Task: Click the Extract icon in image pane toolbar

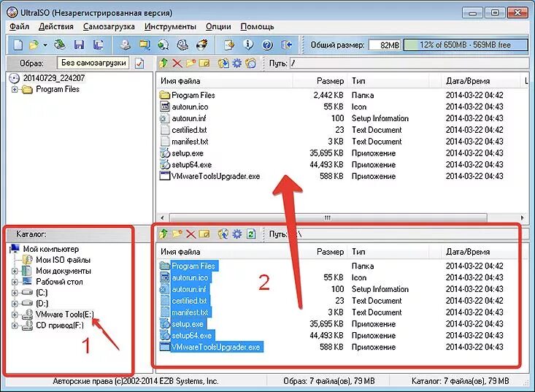Action: click(223, 63)
